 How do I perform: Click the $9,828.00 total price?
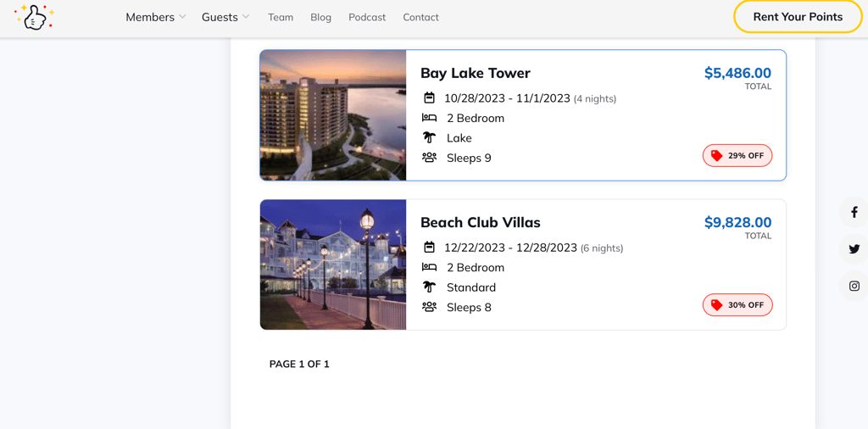point(737,222)
